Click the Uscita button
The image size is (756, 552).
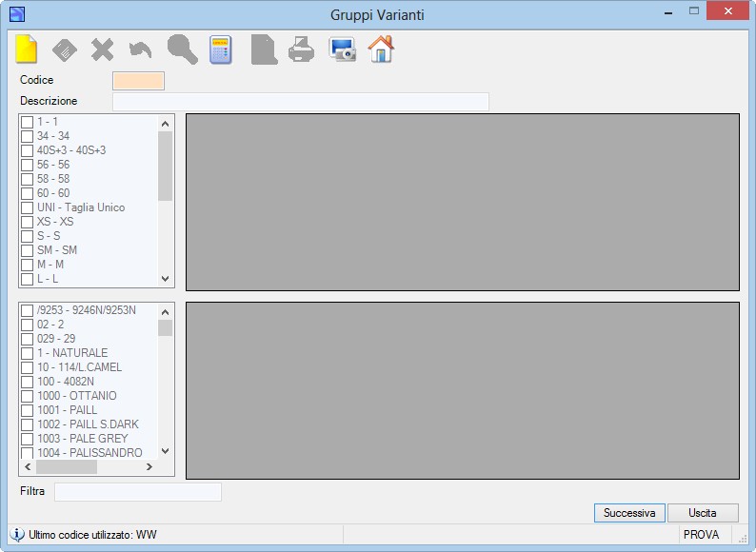click(703, 513)
